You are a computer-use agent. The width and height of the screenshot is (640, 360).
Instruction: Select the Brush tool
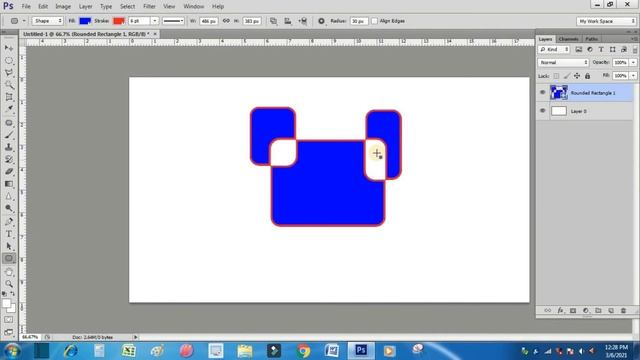click(x=9, y=135)
